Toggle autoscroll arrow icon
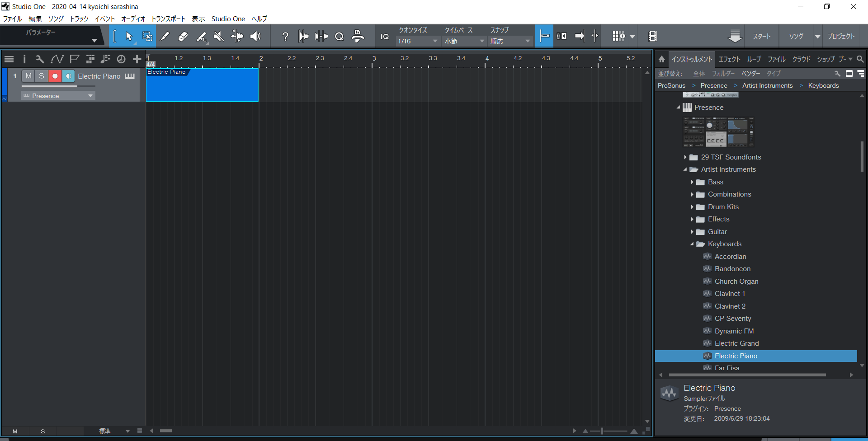The height and width of the screenshot is (441, 868). 580,36
